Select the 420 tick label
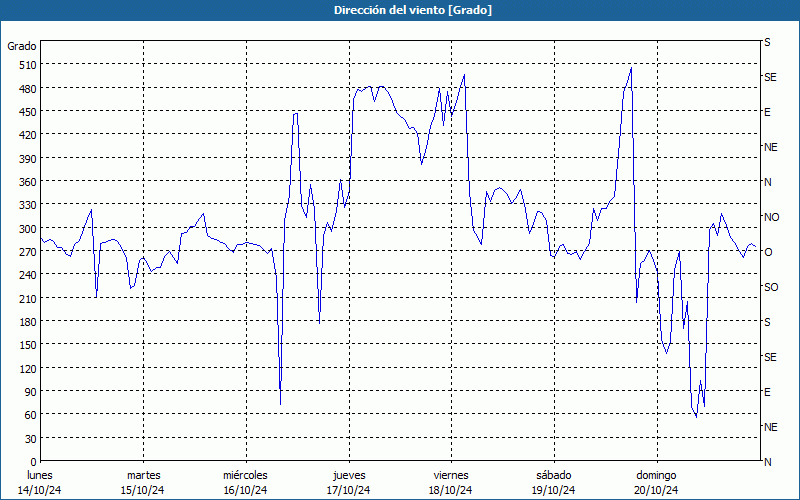Image resolution: width=800 pixels, height=500 pixels. (28, 135)
